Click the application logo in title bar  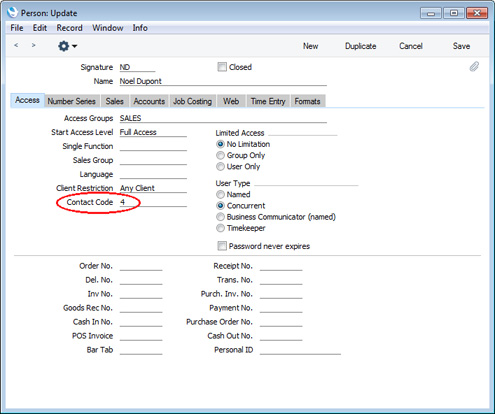12,13
